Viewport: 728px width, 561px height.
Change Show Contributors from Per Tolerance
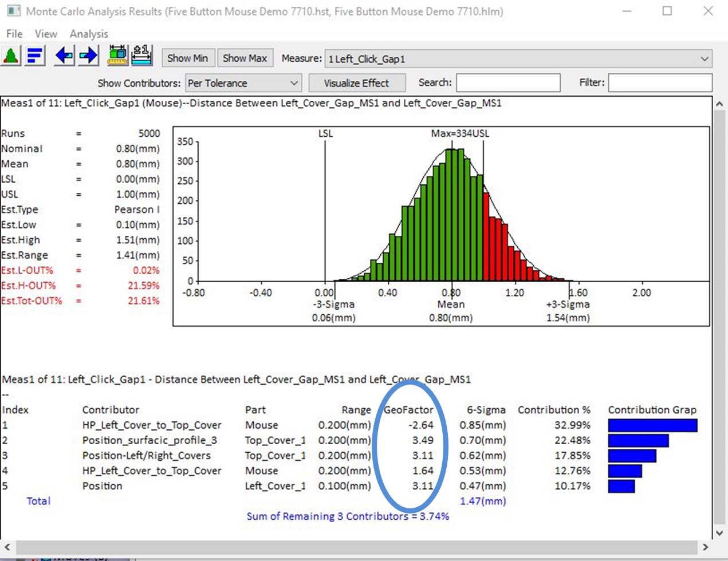pyautogui.click(x=243, y=83)
